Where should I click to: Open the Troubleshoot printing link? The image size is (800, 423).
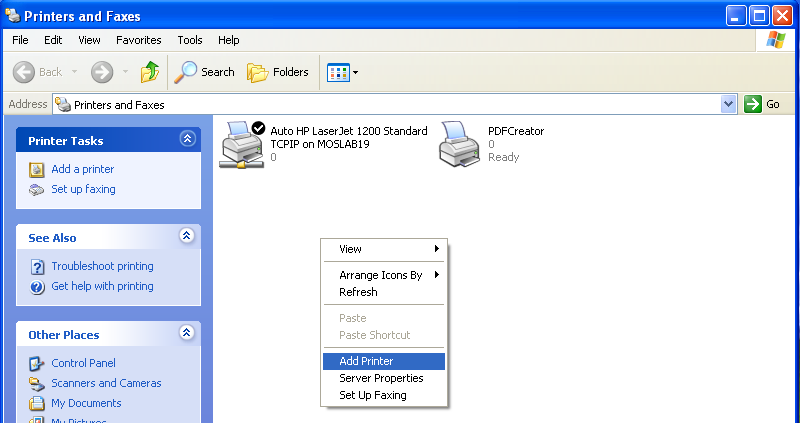[x=102, y=266]
